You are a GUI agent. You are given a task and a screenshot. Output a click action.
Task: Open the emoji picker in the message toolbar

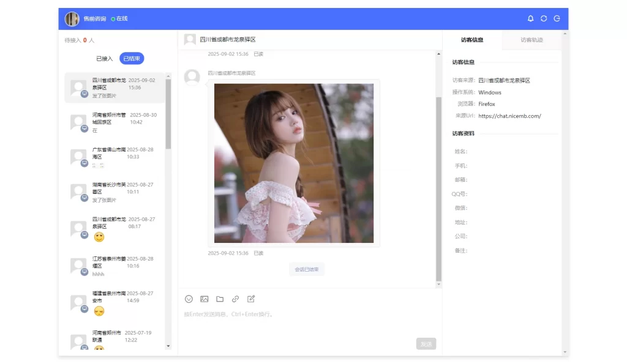(189, 299)
